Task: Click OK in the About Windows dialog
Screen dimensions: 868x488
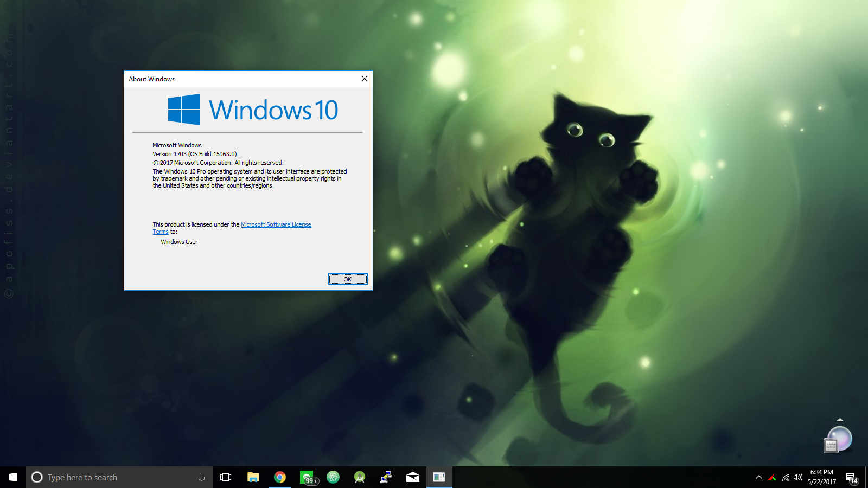Action: click(x=348, y=279)
